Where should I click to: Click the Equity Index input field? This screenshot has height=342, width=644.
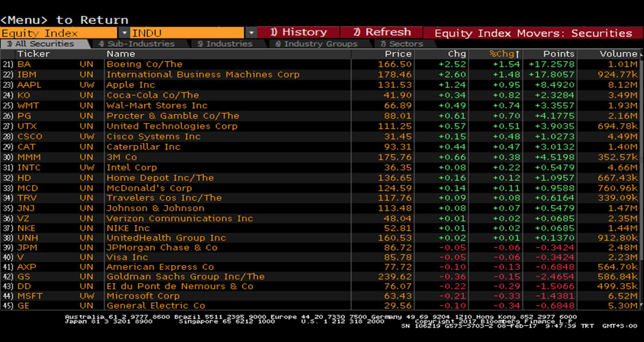coord(59,33)
